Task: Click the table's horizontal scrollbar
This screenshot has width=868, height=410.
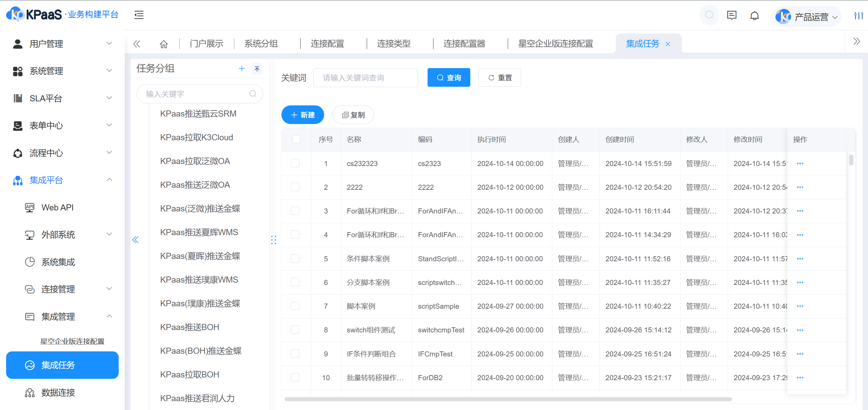Action: (508, 399)
